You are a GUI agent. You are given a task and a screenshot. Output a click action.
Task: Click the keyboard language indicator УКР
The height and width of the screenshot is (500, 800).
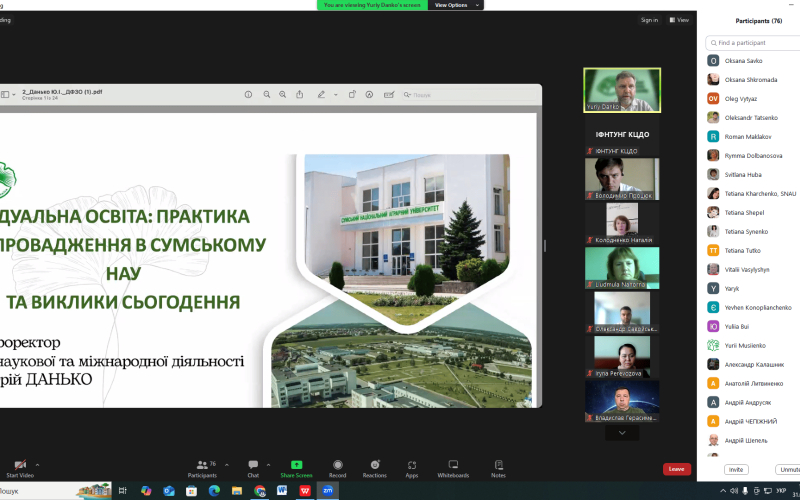point(781,491)
